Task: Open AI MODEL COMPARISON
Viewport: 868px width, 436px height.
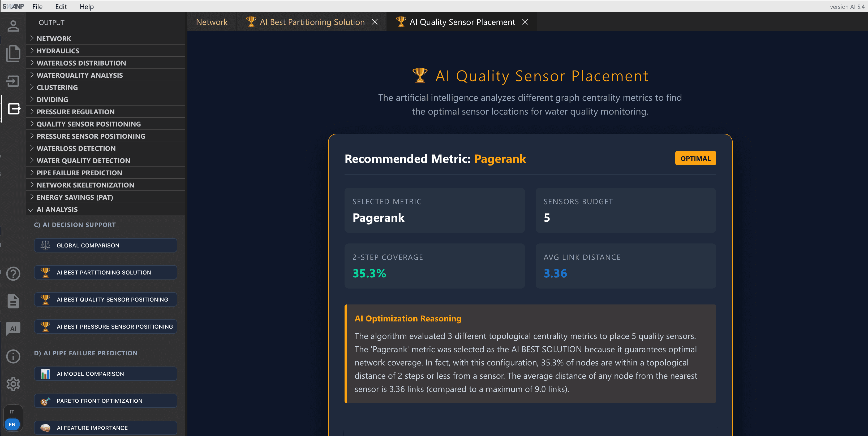Action: coord(105,374)
